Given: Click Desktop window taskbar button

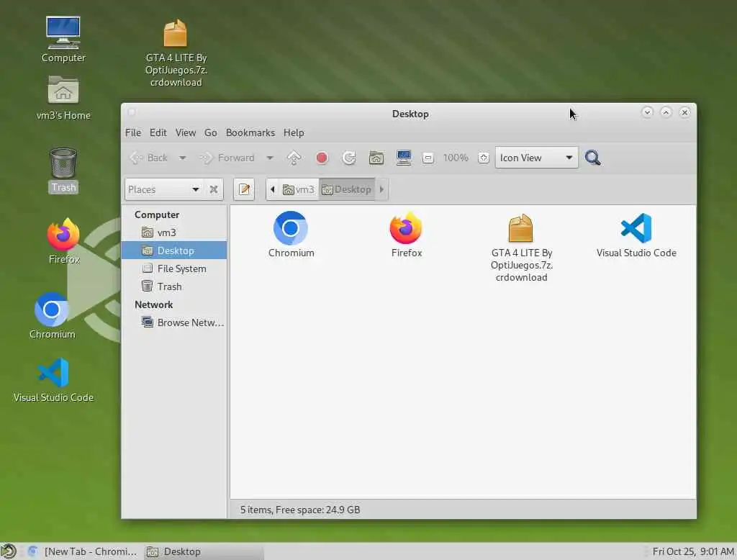Looking at the screenshot, I should (203, 551).
